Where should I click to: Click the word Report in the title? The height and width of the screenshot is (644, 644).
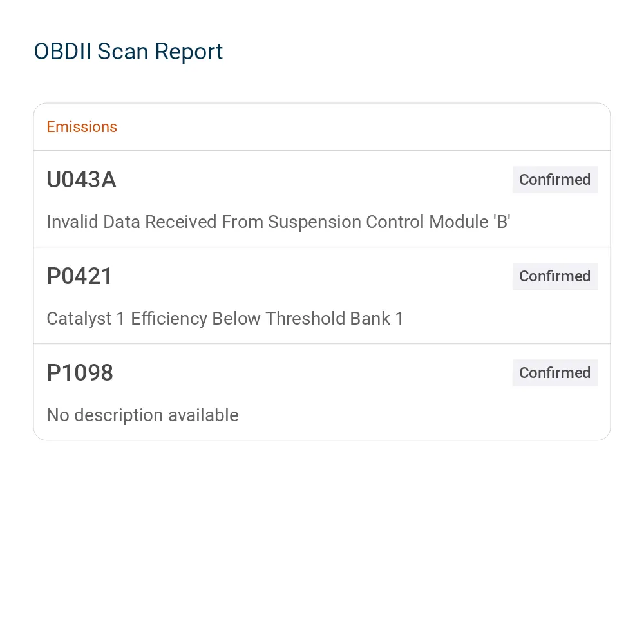pos(189,53)
